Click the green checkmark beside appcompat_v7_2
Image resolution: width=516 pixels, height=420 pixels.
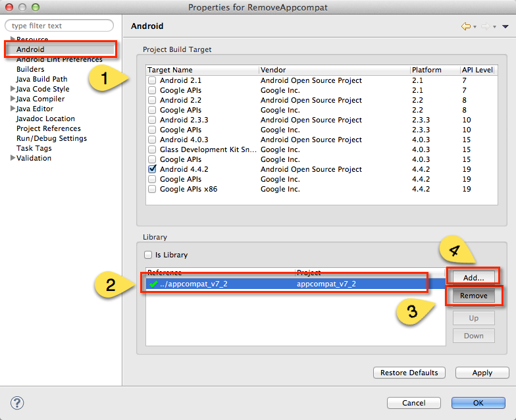tap(153, 284)
